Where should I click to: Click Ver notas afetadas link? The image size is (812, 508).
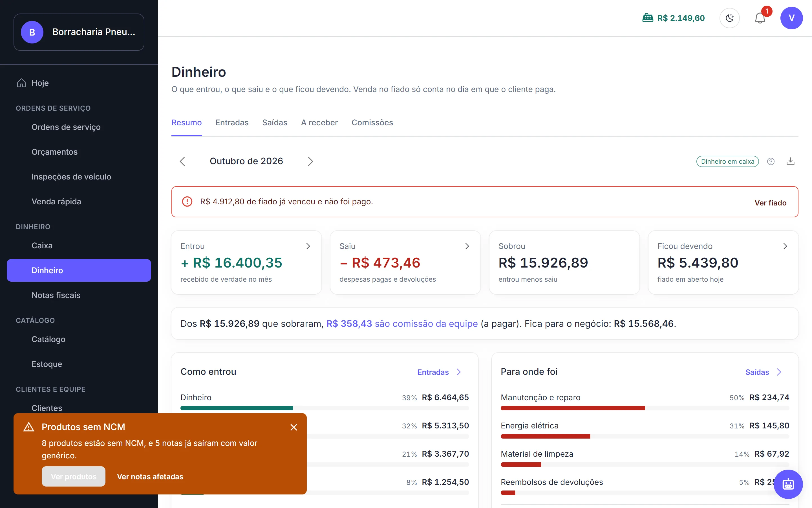pos(150,476)
